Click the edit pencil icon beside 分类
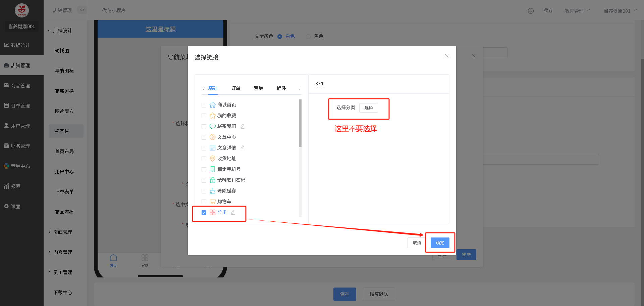 pos(233,212)
